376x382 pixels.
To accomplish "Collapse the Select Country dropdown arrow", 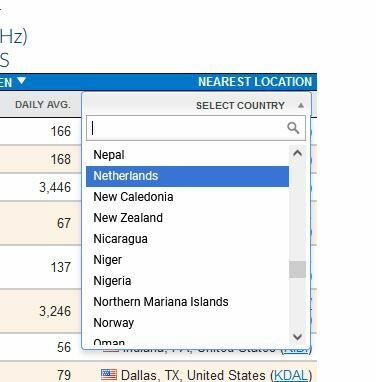I will (x=301, y=105).
